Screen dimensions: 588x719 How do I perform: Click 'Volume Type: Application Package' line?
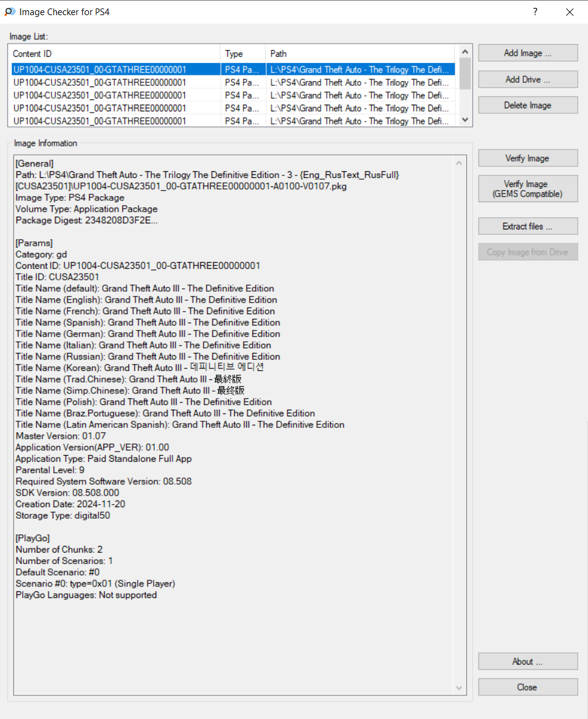tap(87, 209)
